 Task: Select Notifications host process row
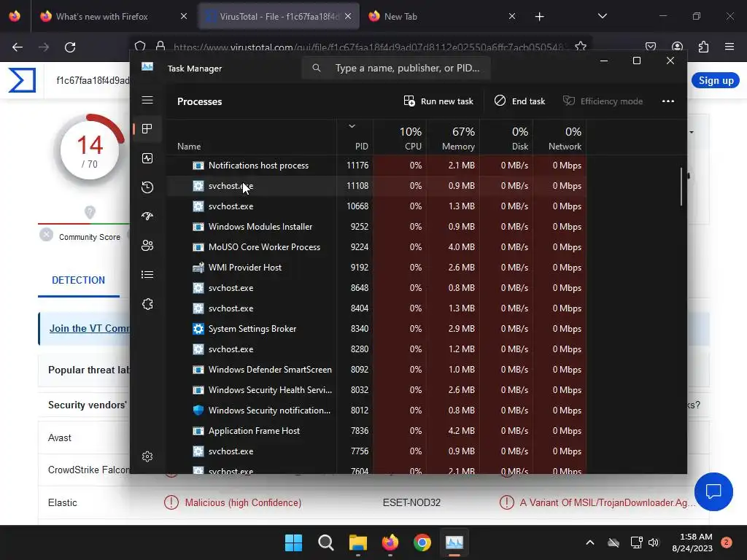tap(376, 166)
